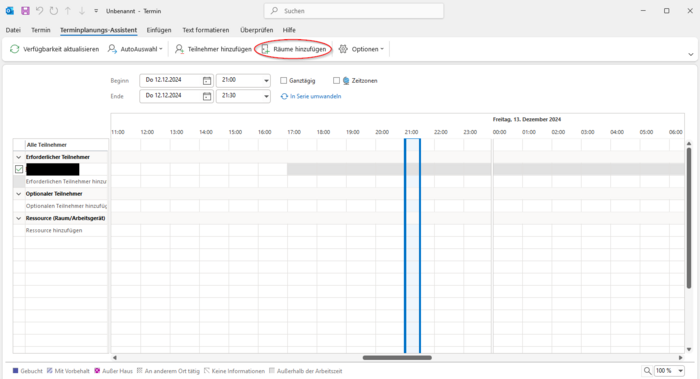Save the appointment with the disk icon
This screenshot has width=700, height=379.
(x=25, y=11)
